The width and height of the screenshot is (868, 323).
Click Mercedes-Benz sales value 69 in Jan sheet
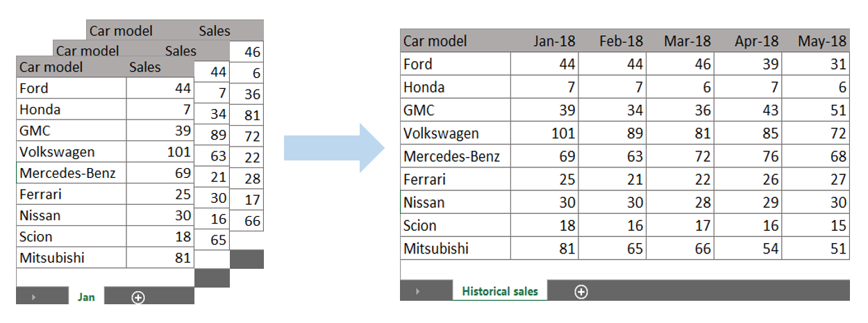(160, 173)
